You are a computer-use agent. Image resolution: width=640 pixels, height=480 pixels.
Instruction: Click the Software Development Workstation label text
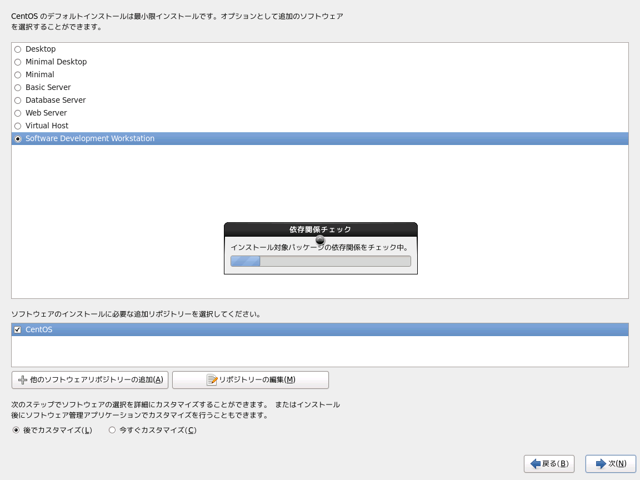coord(90,138)
